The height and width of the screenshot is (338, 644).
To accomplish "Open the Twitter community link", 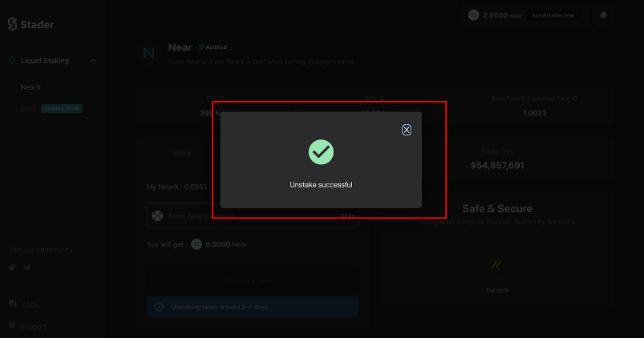I will point(12,268).
